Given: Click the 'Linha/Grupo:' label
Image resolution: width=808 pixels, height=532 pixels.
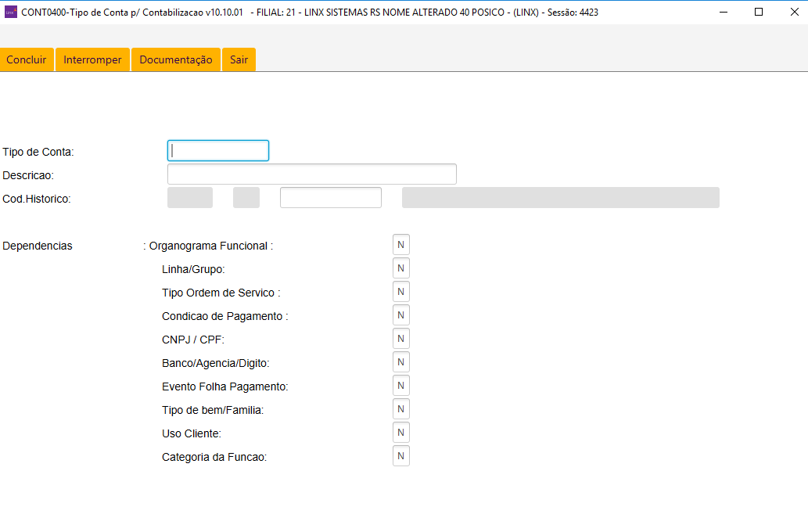Looking at the screenshot, I should click(x=193, y=269).
